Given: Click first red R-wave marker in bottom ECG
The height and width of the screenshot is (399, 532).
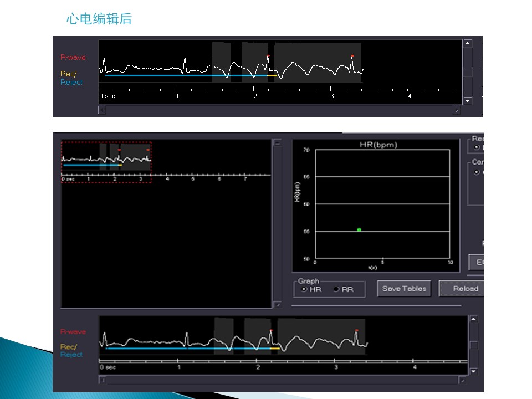Looking at the screenshot, I should [271, 330].
